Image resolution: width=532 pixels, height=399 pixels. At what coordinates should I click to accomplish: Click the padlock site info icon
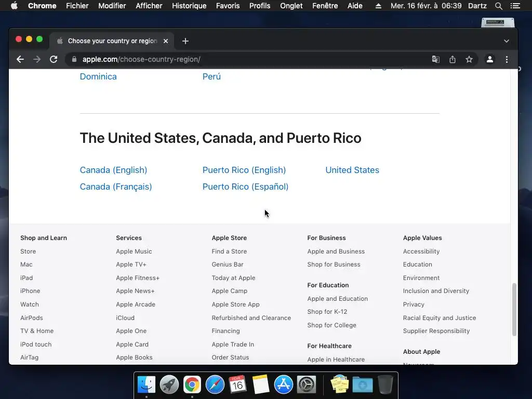coord(74,59)
